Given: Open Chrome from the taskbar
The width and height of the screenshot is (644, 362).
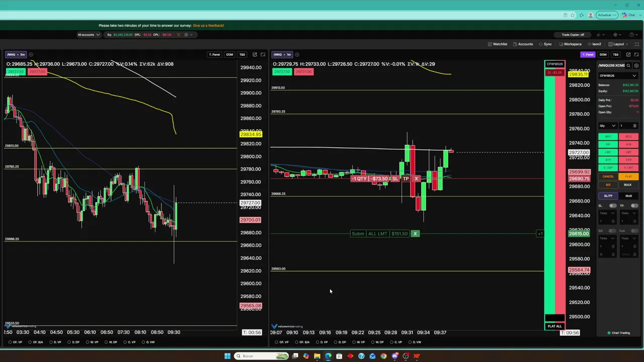Looking at the screenshot, I should [383, 356].
